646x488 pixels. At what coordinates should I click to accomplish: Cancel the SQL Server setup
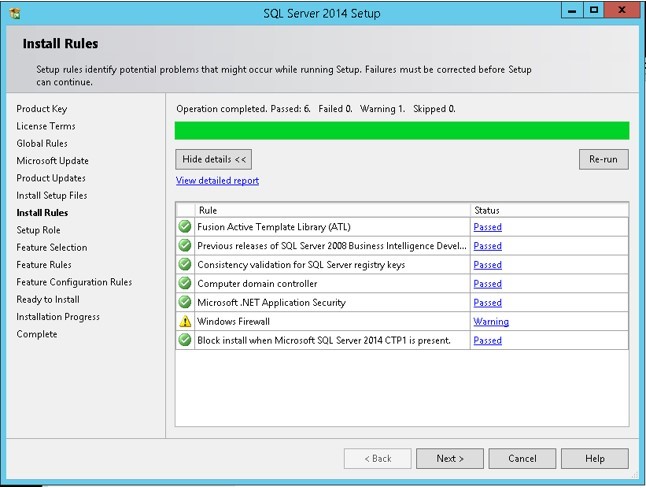pos(522,458)
